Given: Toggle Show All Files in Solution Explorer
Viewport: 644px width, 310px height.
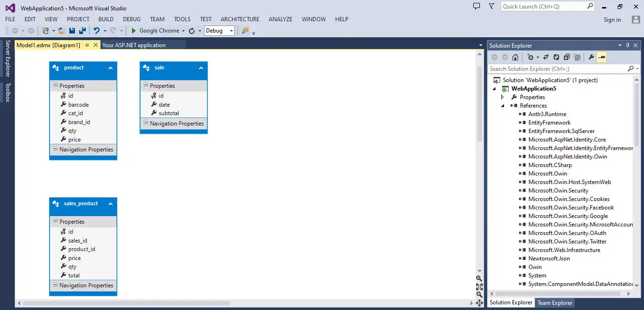Looking at the screenshot, I should coord(577,57).
